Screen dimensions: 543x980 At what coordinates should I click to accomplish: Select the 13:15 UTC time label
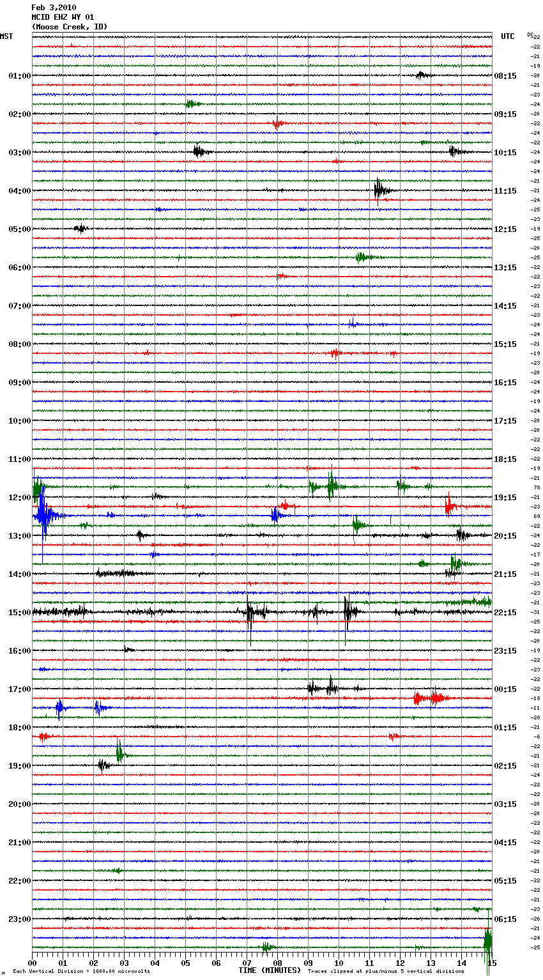point(505,268)
